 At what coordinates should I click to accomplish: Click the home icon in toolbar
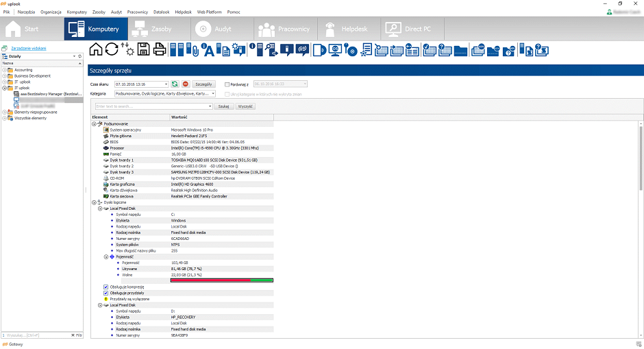[x=96, y=49]
